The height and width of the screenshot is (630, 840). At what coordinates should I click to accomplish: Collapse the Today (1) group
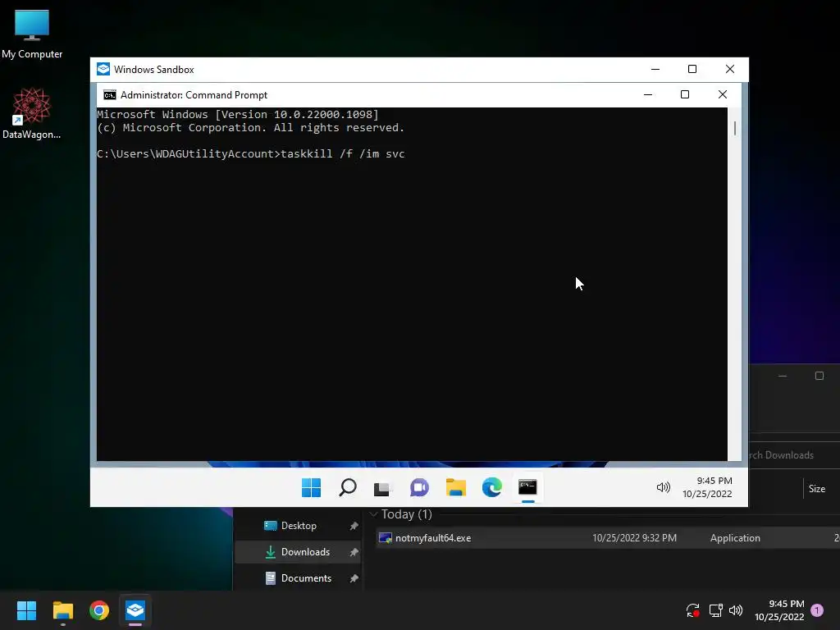[373, 514]
